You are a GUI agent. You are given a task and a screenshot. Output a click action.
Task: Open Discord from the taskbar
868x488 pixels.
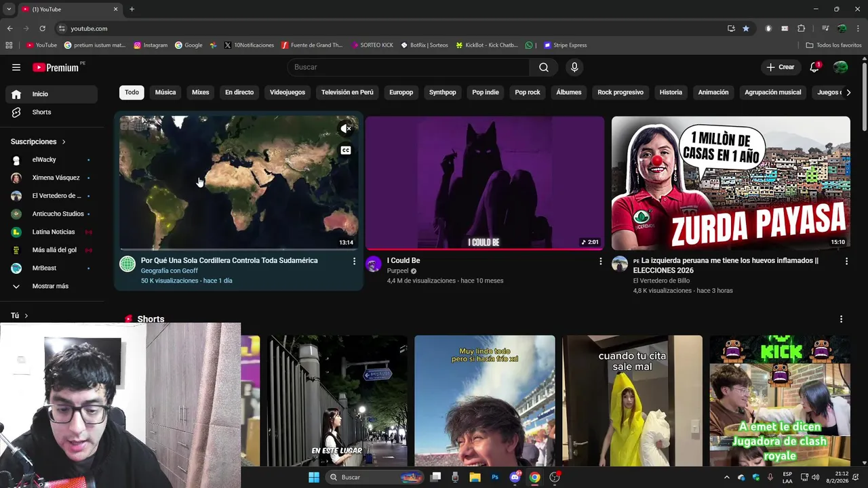click(x=515, y=477)
